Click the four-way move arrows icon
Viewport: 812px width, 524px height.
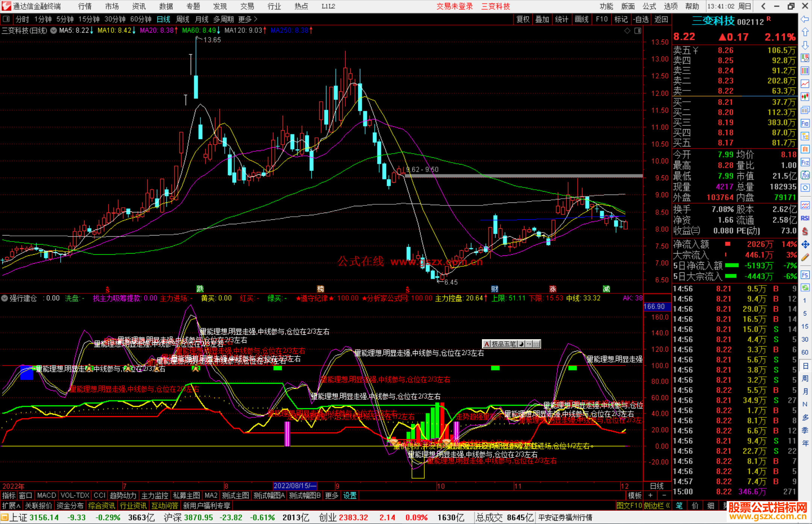[805, 245]
